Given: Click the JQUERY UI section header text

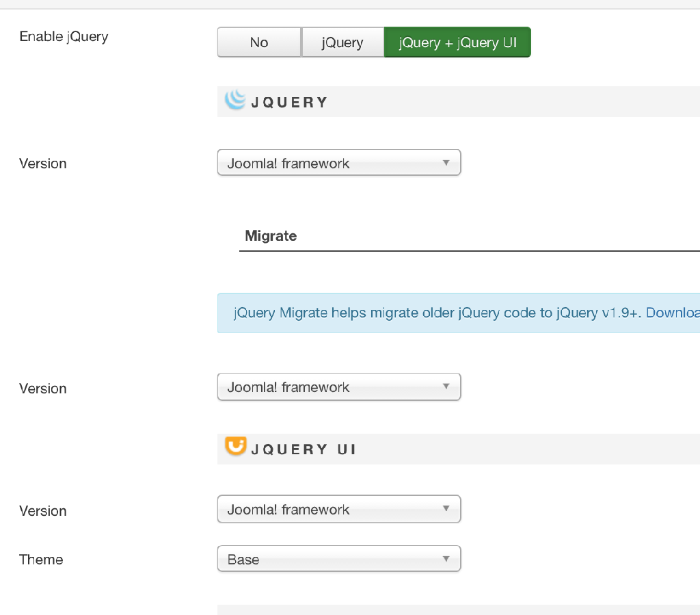Looking at the screenshot, I should [304, 449].
